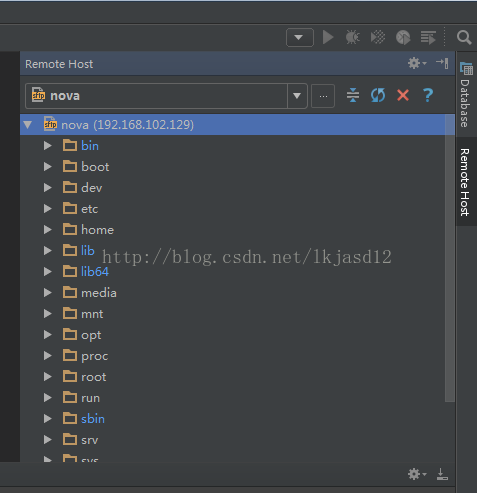Open the run configuration dropdown
Viewport: 477px width, 493px height.
click(x=300, y=37)
